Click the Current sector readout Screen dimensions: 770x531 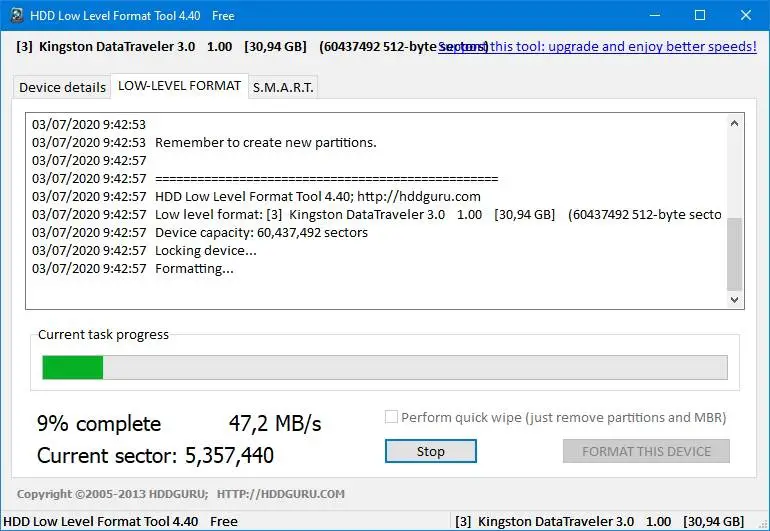(x=155, y=456)
